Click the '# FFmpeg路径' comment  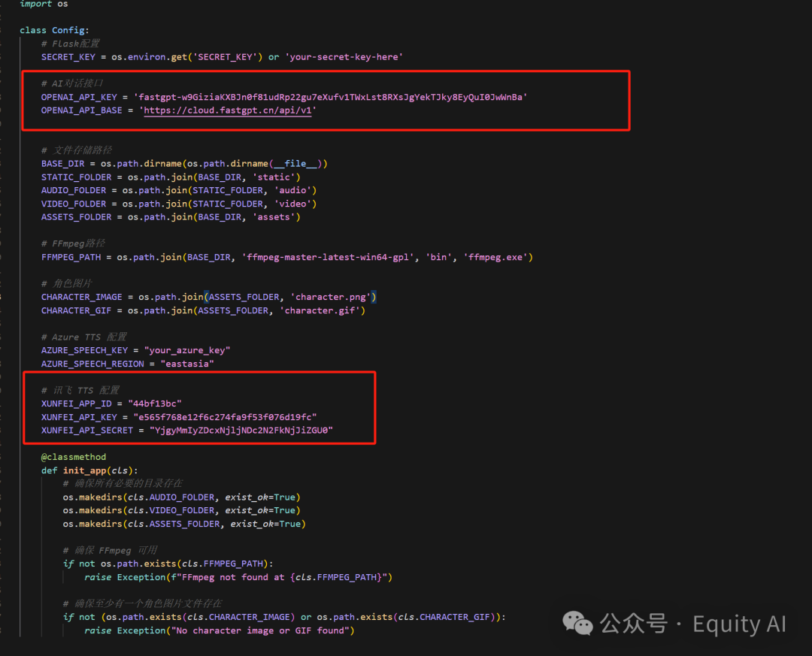click(73, 243)
